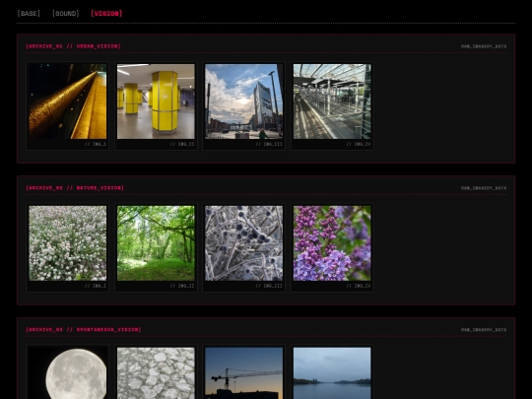Click RAW_IMAGERY_DATA label in spontaneous archive
The image size is (532, 399).
pos(484,330)
